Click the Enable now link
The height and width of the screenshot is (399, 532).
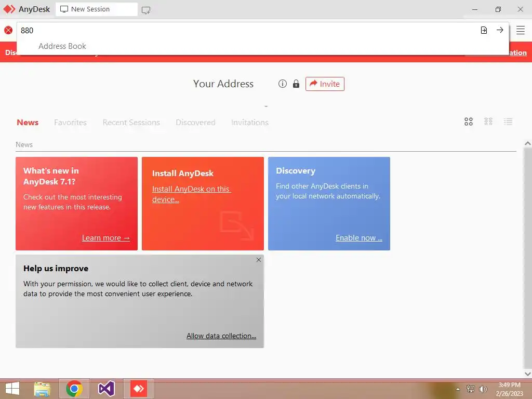(359, 238)
